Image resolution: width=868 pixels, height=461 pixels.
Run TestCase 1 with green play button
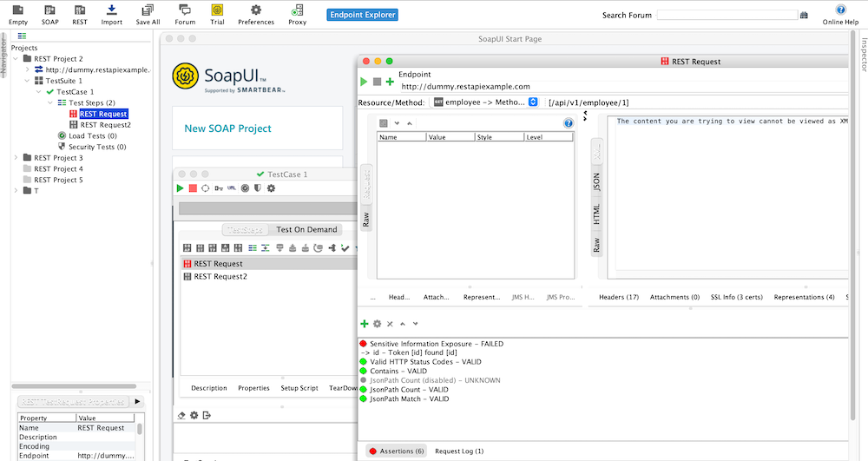180,188
